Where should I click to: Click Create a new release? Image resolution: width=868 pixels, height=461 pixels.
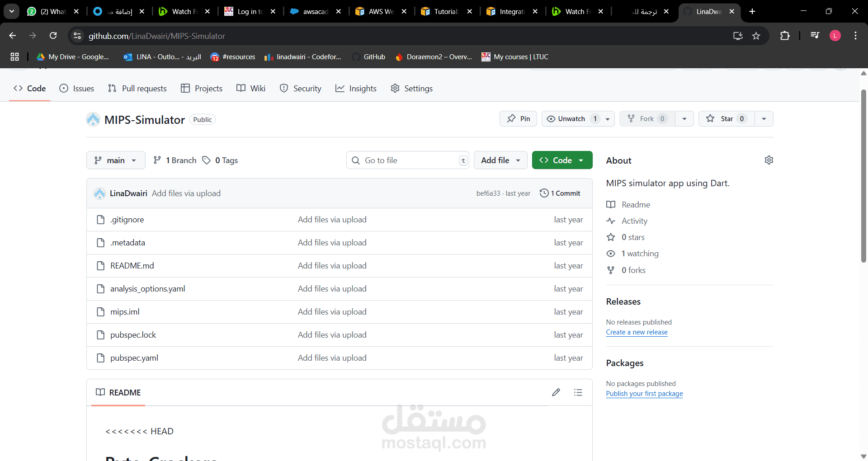637,332
